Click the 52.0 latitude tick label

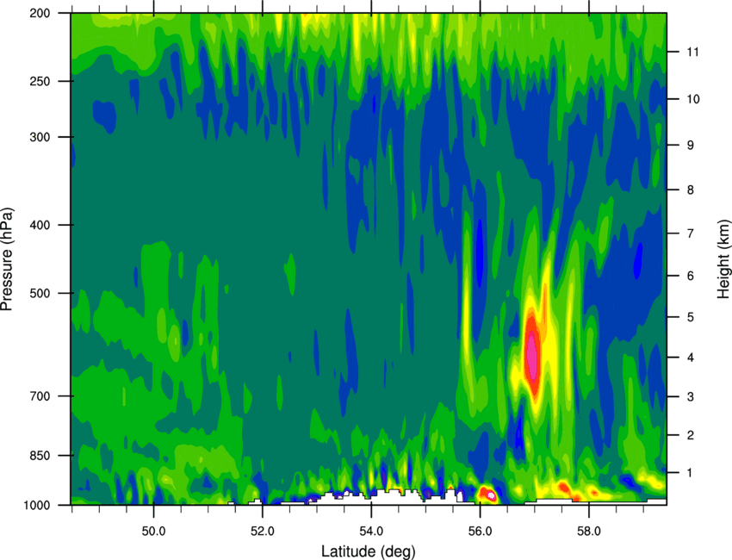pyautogui.click(x=263, y=532)
